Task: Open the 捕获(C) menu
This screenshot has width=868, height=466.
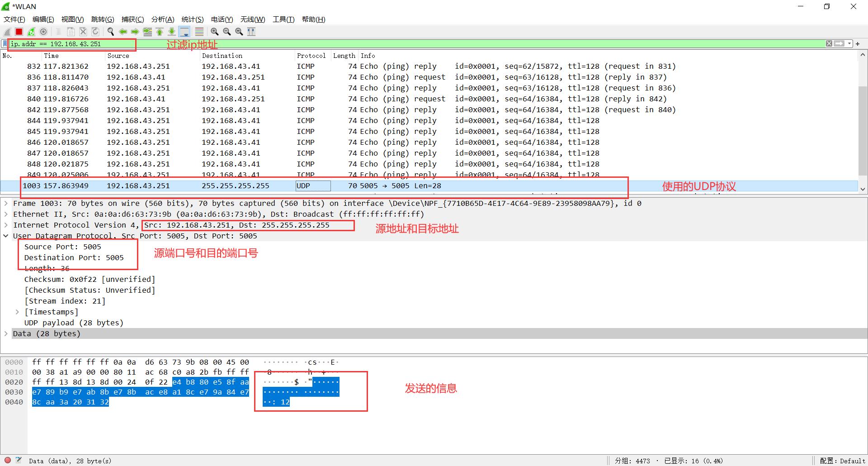Action: click(133, 19)
